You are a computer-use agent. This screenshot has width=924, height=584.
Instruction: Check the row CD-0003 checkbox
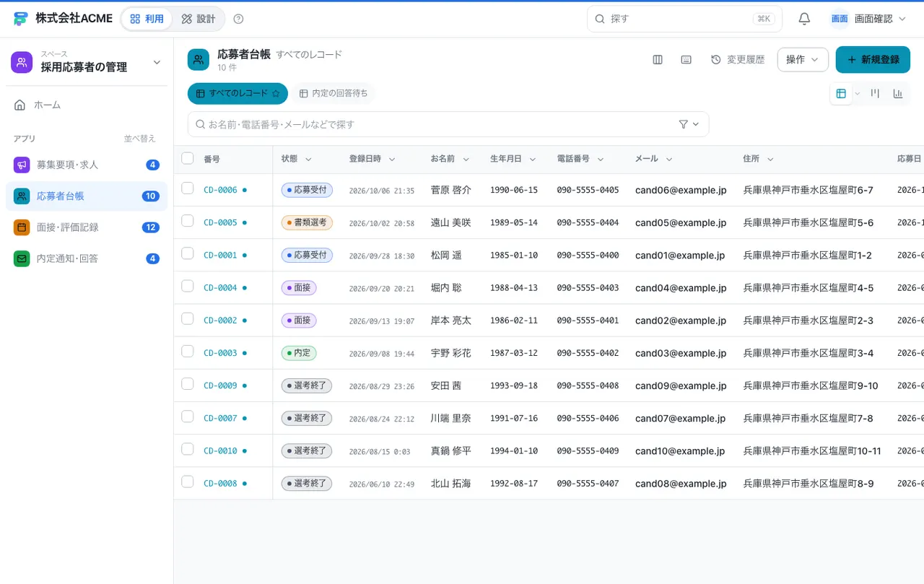[188, 351]
